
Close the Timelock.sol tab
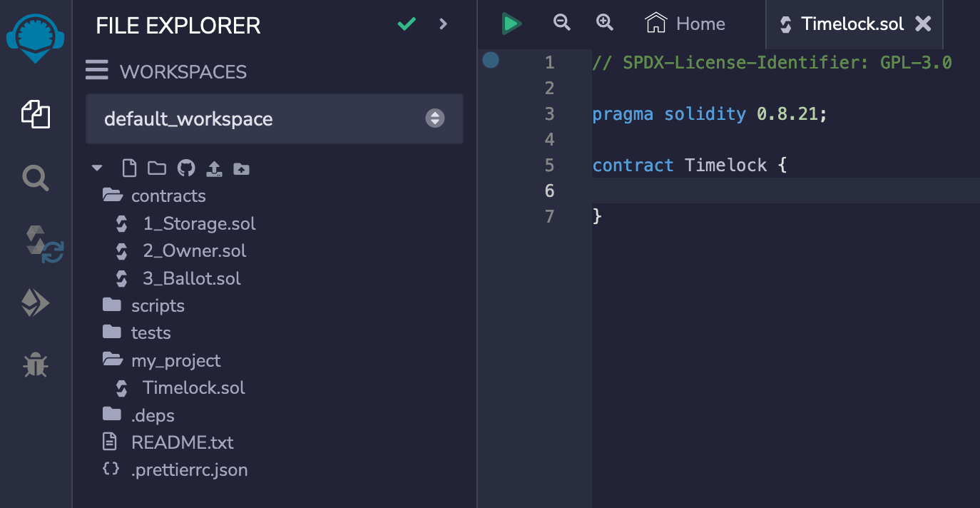[923, 24]
